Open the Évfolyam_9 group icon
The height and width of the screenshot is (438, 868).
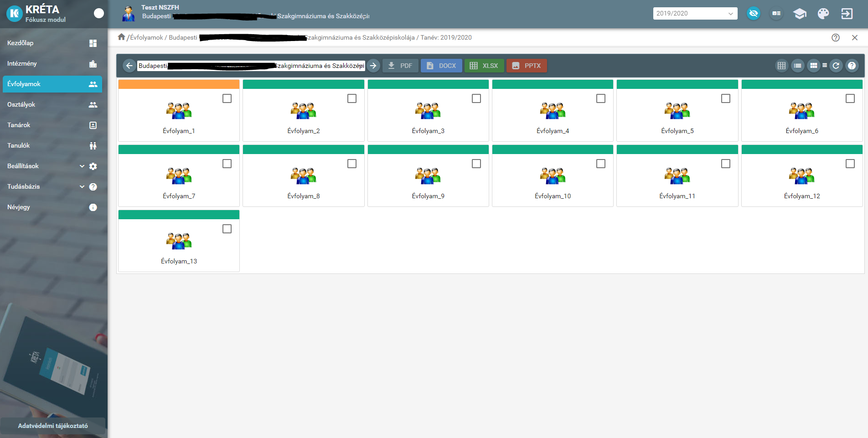tap(428, 175)
